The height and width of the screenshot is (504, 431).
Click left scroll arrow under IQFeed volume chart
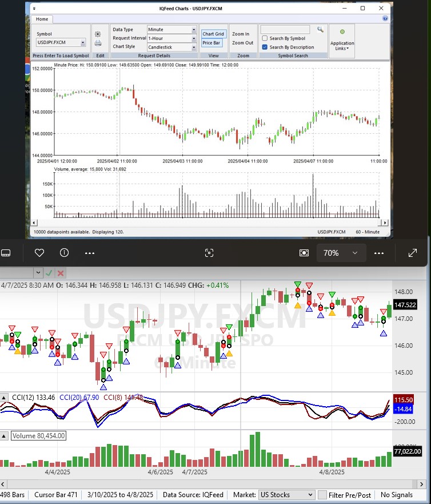click(x=34, y=223)
